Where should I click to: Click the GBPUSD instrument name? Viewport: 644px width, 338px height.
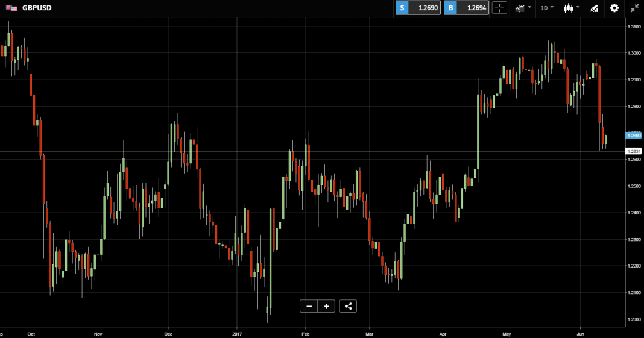[37, 8]
